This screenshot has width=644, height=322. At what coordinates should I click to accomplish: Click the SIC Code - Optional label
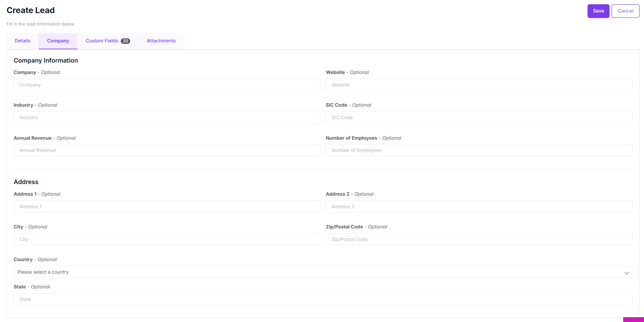click(348, 105)
